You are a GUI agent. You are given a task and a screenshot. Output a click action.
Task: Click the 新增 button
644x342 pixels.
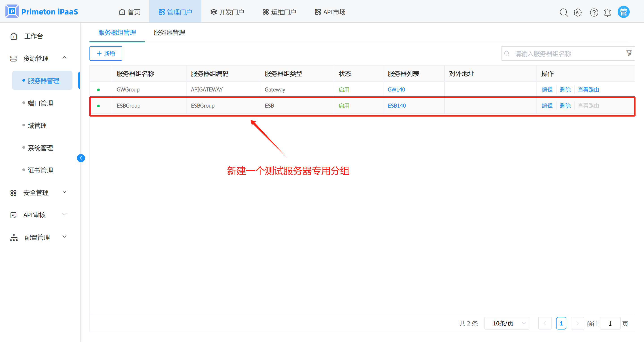[106, 53]
